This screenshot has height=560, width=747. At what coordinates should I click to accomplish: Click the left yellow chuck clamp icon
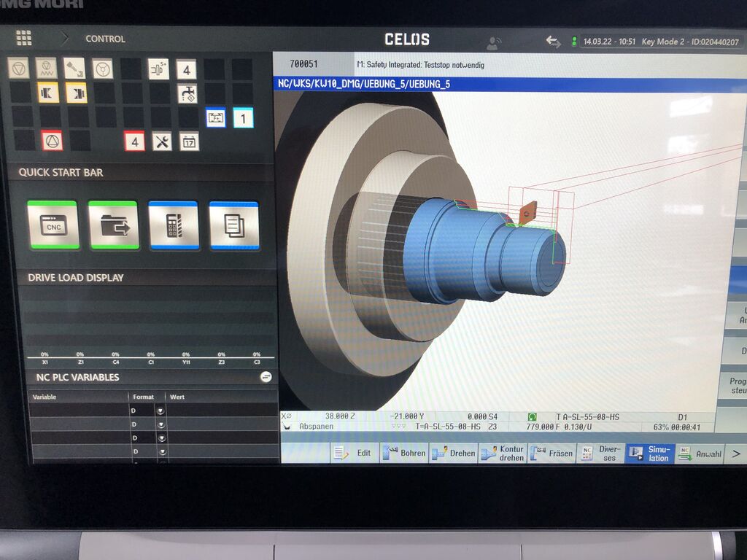point(48,93)
